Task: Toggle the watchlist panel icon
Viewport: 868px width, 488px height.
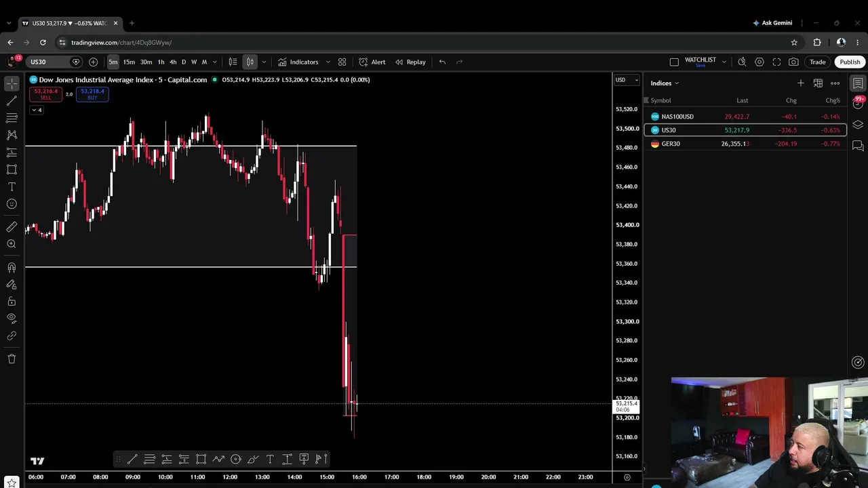Action: [x=858, y=83]
